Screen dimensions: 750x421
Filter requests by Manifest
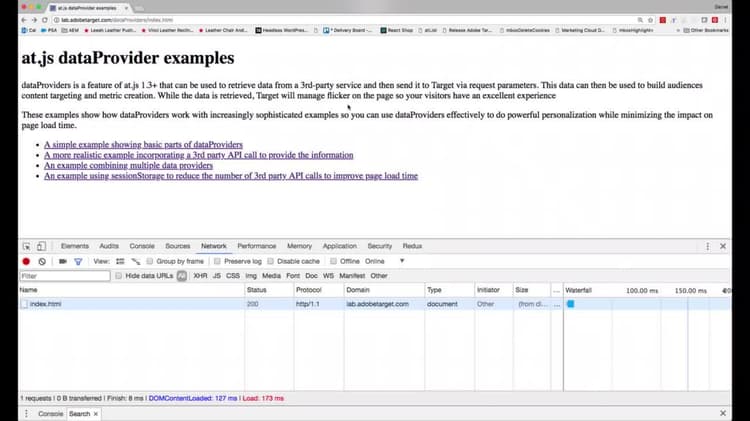click(352, 276)
